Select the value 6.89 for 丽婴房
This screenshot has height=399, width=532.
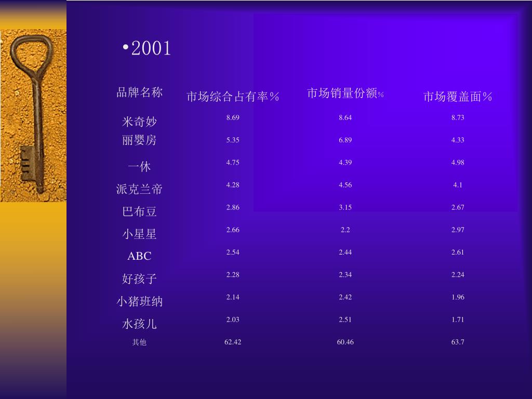(x=345, y=140)
